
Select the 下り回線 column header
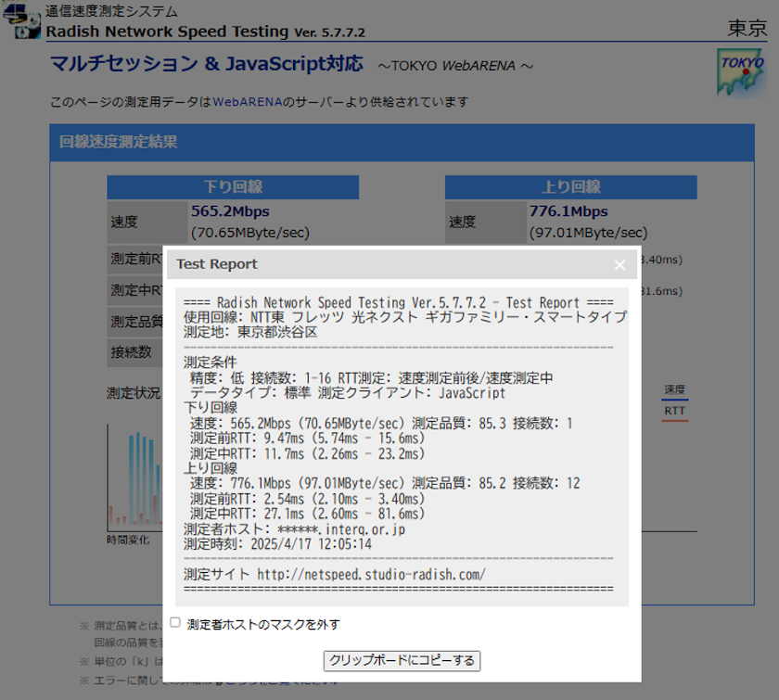(x=233, y=187)
